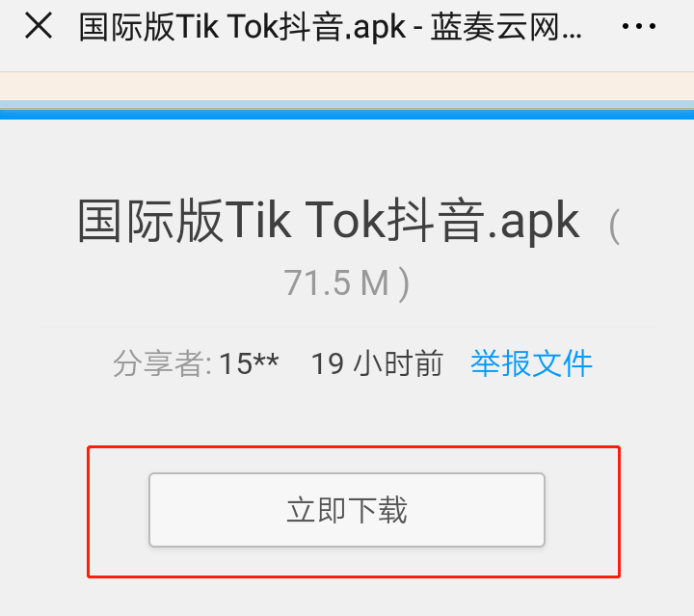Click the 71.5 M file size text

[x=336, y=282]
